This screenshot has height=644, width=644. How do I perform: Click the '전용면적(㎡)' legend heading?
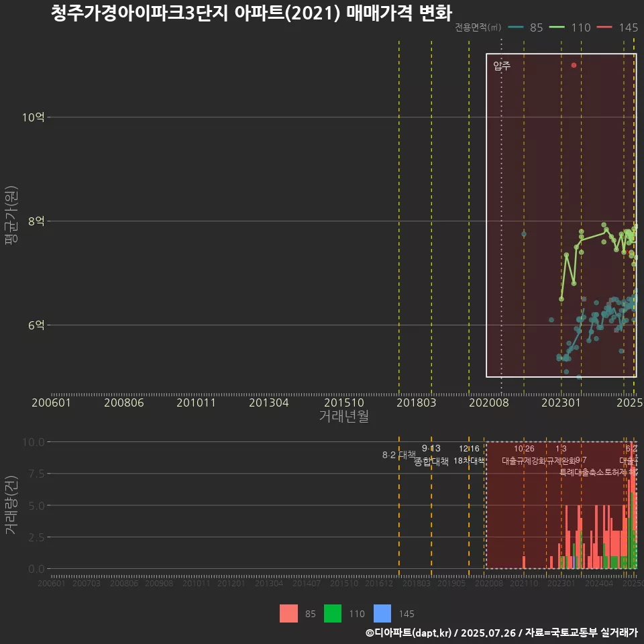(478, 28)
